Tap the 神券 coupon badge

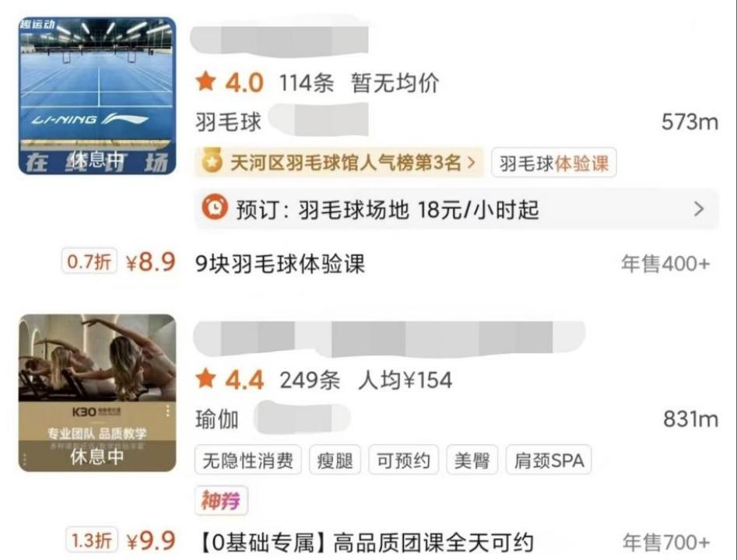click(221, 500)
